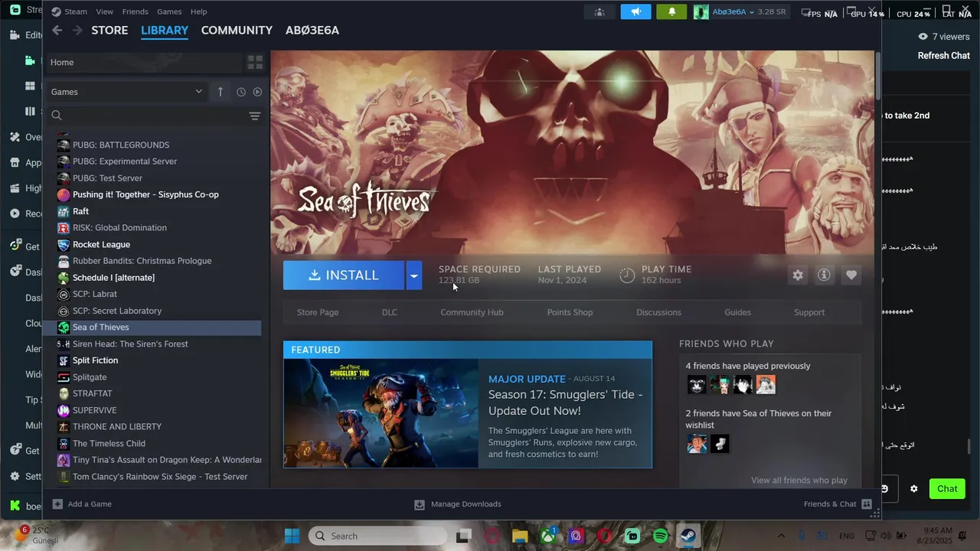
Task: Click the Smugglers' Tide featured thumbnail
Action: [x=381, y=413]
